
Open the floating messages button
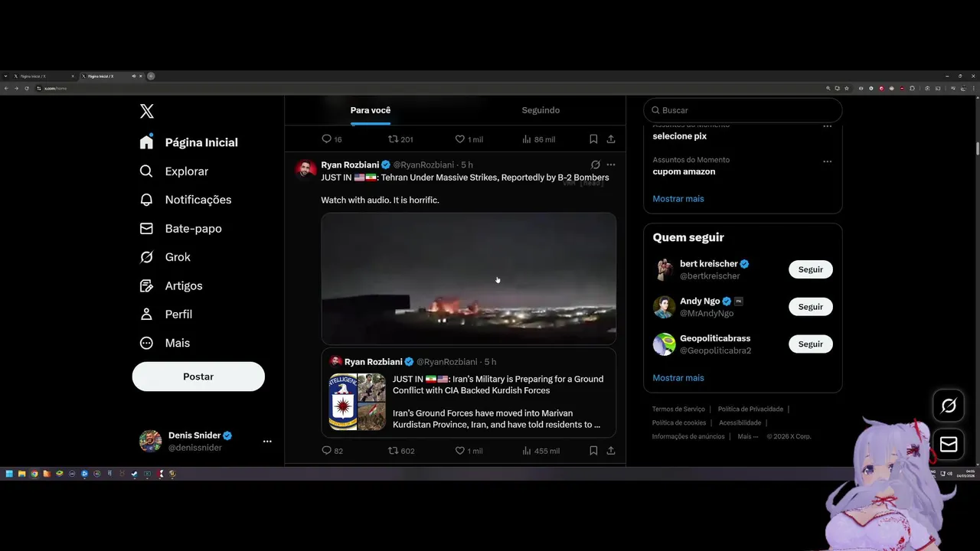949,445
